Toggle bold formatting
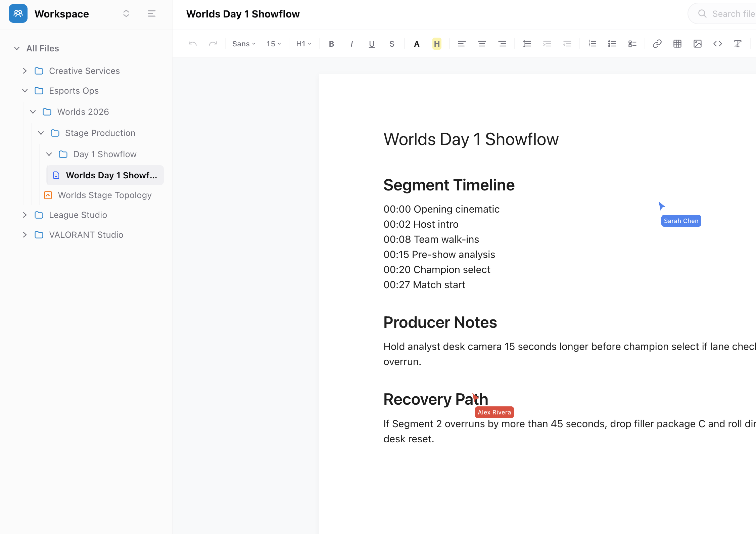This screenshot has height=534, width=756. pos(331,44)
